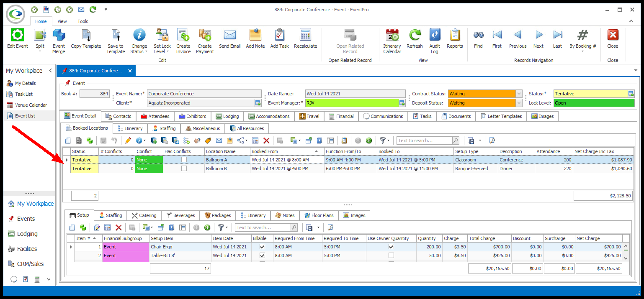The image size is (644, 299).
Task: Create an invoice with Create Invoice
Action: coord(183,35)
